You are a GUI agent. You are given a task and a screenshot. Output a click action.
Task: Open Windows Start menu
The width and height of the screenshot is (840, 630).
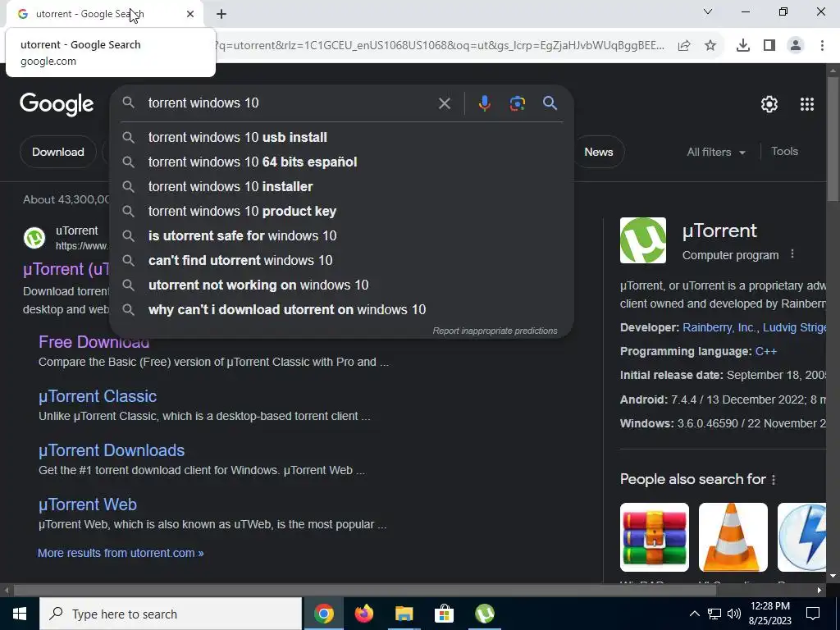pyautogui.click(x=20, y=614)
